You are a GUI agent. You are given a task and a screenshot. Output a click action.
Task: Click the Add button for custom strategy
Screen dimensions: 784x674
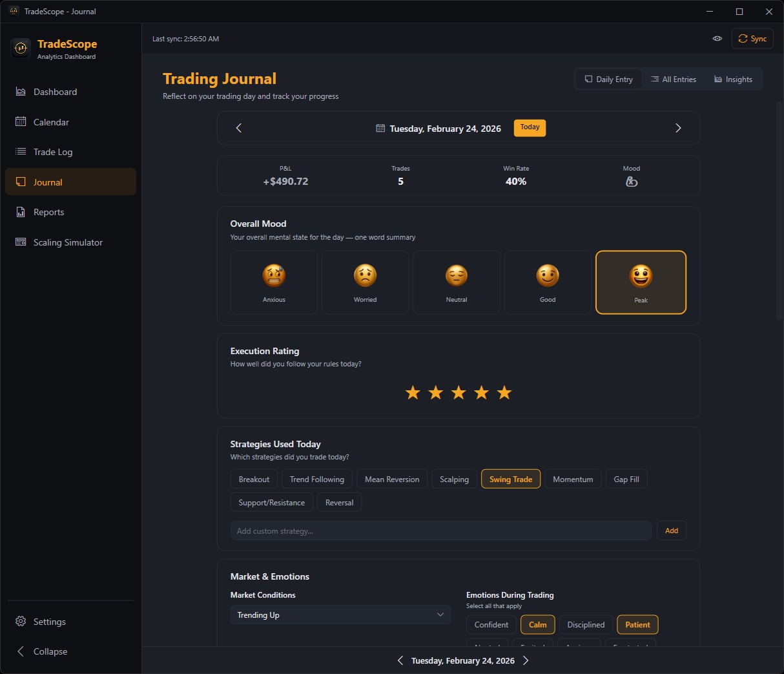[x=671, y=530]
